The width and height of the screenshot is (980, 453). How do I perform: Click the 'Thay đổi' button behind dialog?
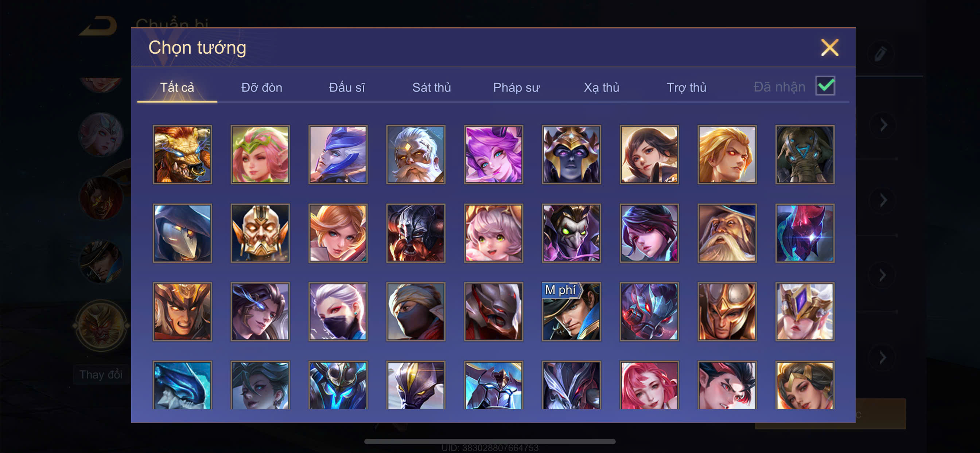[x=101, y=375]
